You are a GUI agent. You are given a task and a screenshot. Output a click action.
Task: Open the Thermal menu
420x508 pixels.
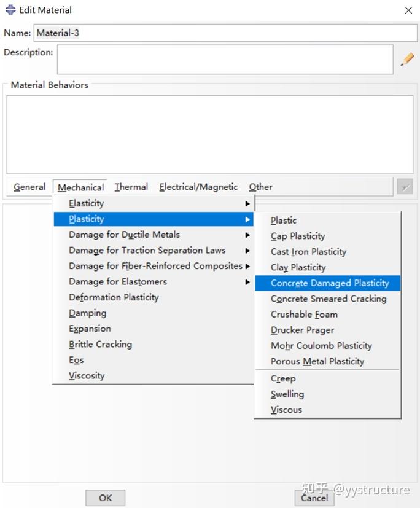click(131, 187)
